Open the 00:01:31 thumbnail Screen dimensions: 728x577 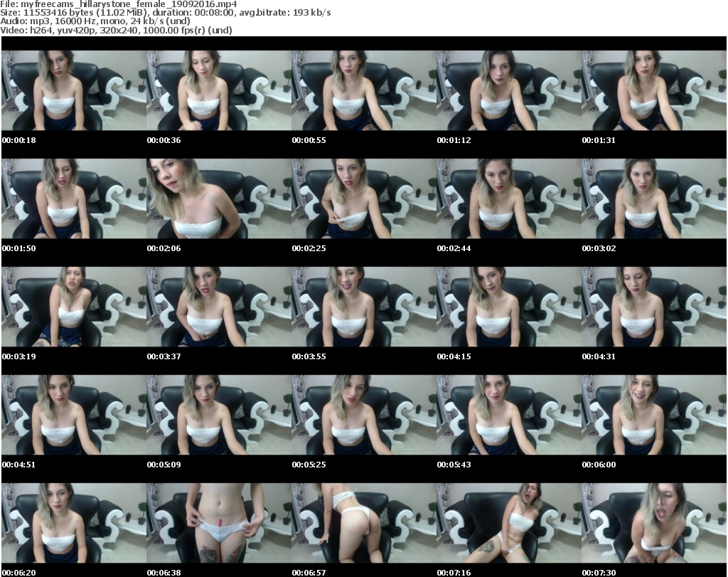tap(654, 90)
